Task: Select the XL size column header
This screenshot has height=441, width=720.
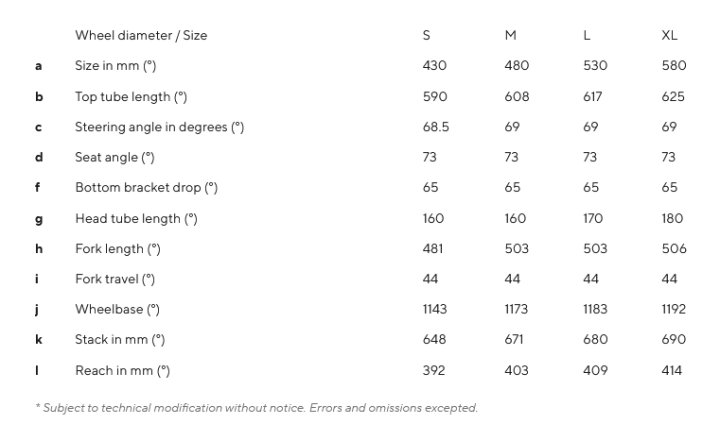Action: 669,35
